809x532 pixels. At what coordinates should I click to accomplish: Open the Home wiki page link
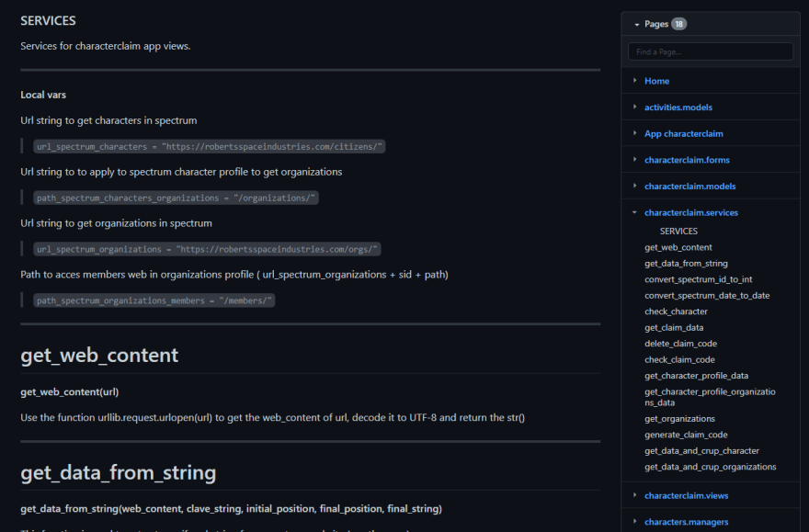tap(656, 81)
